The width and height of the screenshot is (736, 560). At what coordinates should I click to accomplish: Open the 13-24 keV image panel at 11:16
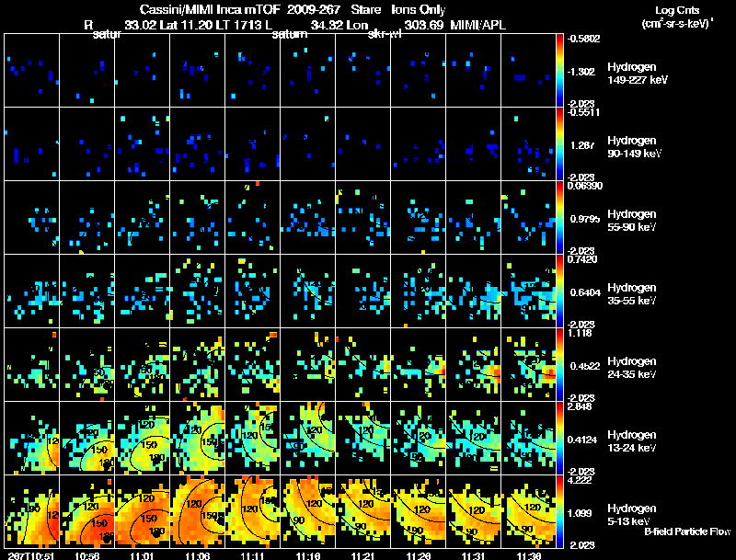(307, 439)
